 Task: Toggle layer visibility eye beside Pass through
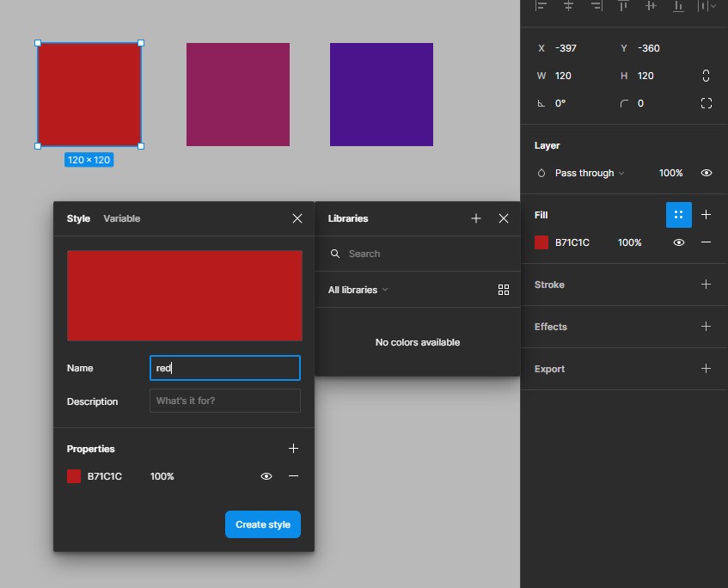706,173
